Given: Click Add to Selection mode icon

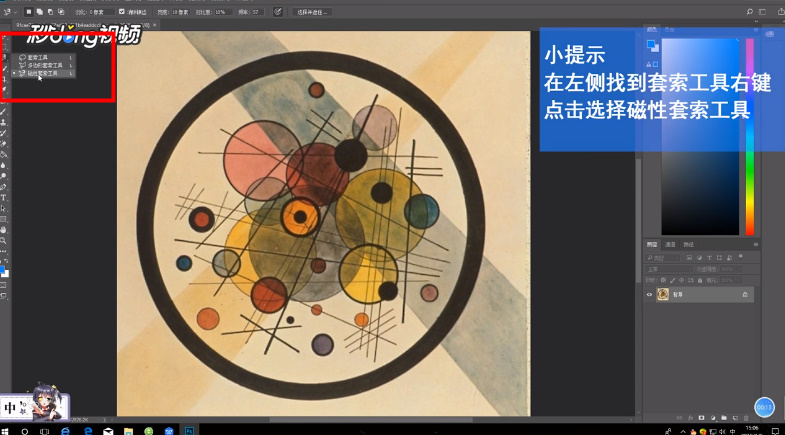Looking at the screenshot, I should 40,12.
